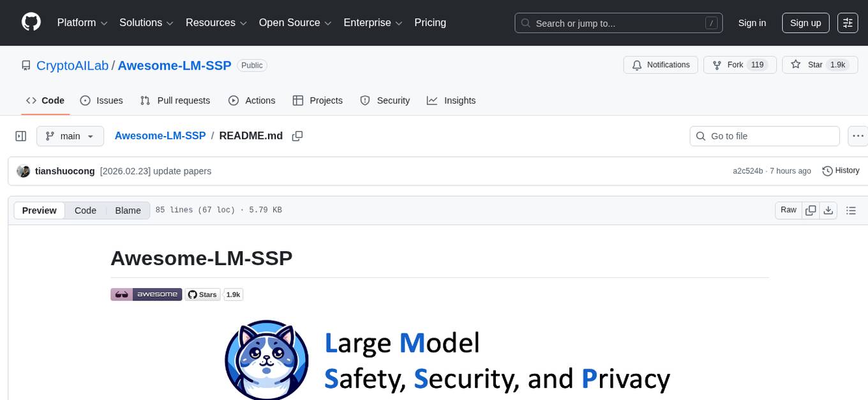Sign up for GitHub

[x=805, y=22]
